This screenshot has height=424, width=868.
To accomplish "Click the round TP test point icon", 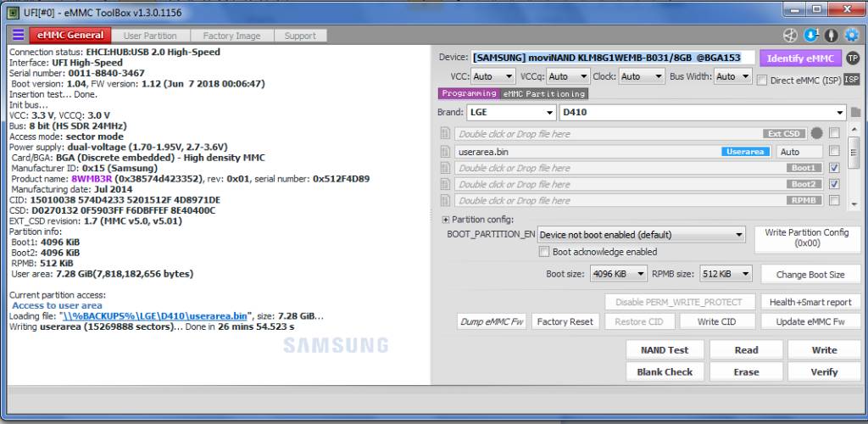I will pos(853,59).
